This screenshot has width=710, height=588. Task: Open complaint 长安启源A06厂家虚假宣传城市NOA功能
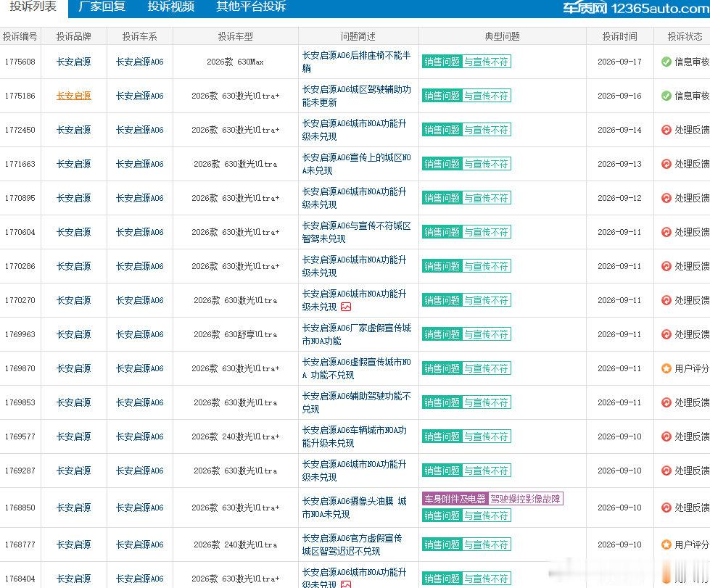click(356, 334)
